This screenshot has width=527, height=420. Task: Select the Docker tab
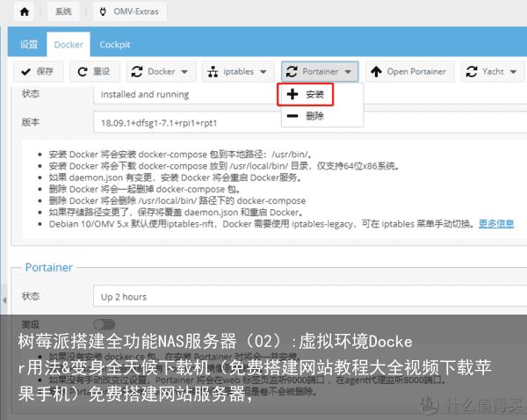[x=69, y=45]
